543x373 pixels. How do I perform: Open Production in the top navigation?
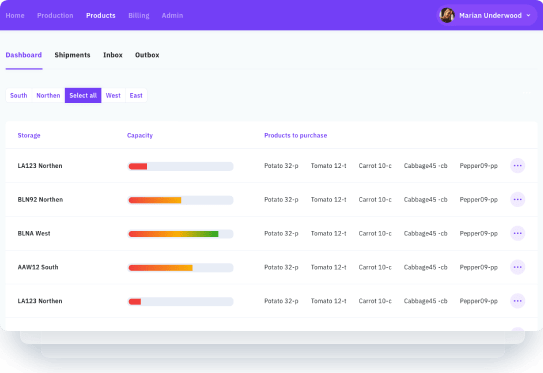point(55,16)
